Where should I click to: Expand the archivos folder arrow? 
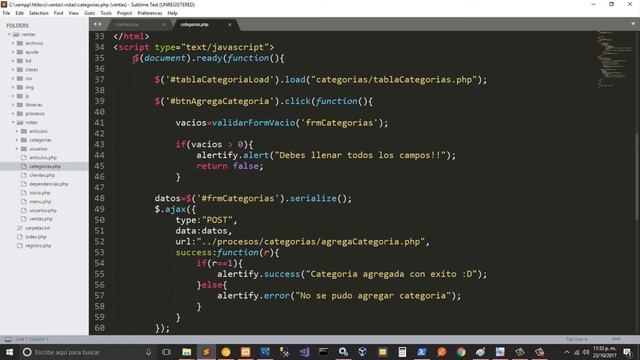click(13, 43)
